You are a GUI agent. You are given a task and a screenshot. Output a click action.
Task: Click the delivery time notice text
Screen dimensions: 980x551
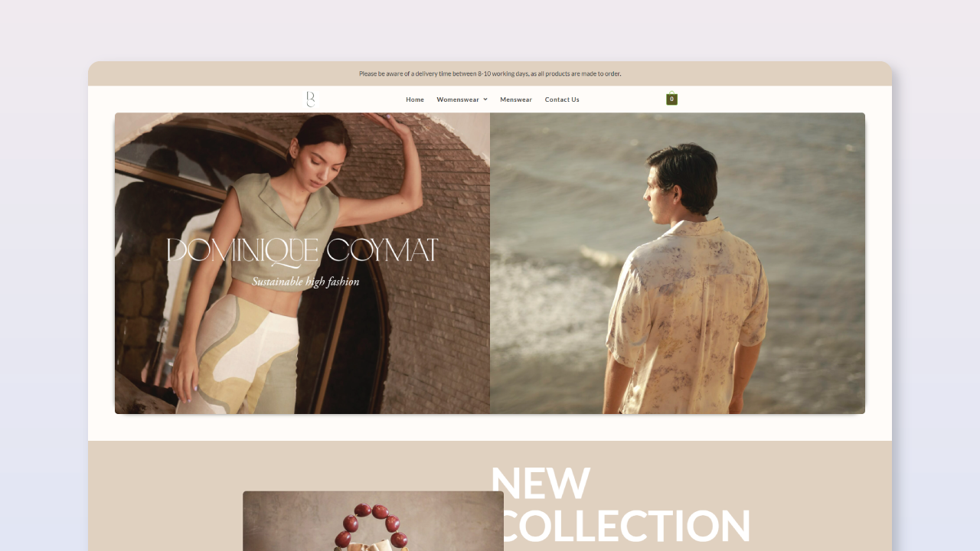click(x=490, y=74)
